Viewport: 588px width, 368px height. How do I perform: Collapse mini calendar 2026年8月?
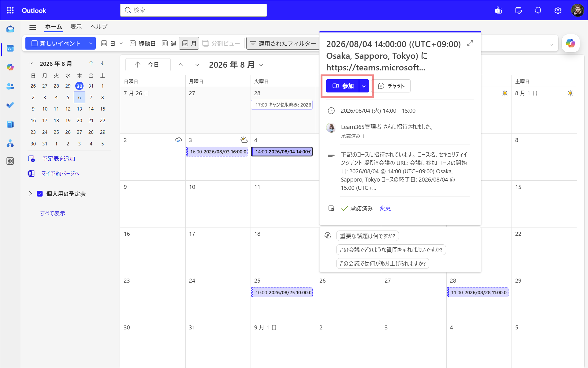click(31, 64)
